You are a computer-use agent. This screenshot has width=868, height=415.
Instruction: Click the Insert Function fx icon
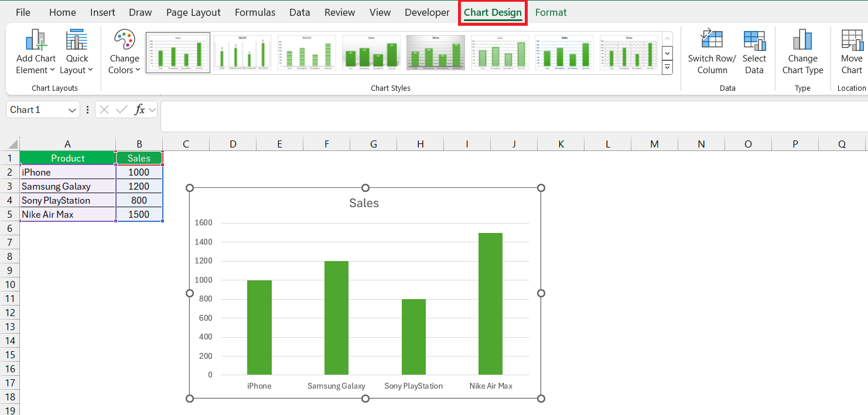click(139, 109)
